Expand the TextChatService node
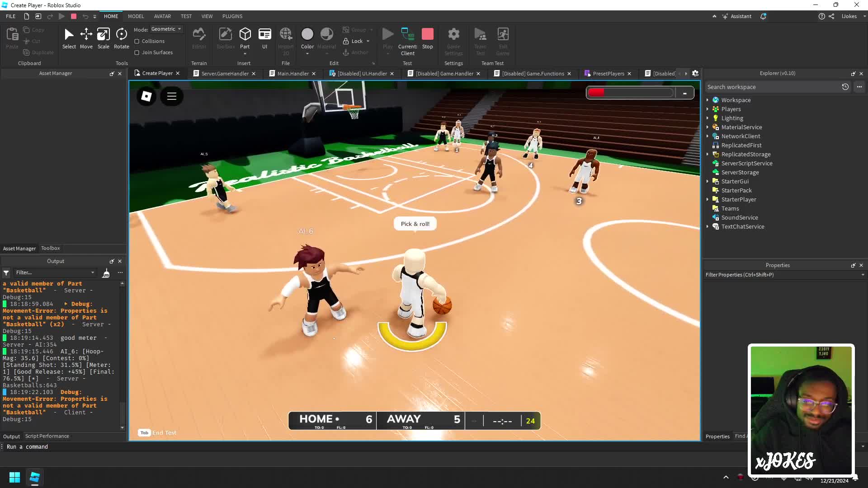This screenshot has height=488, width=868. coord(708,226)
